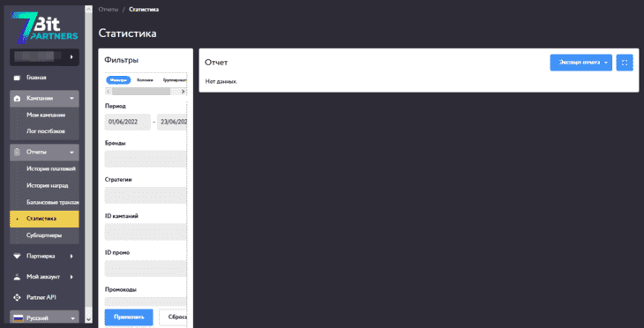Screen dimensions: 644x328
Task: Open the Экспорт отчета dropdown
Action: [x=580, y=63]
